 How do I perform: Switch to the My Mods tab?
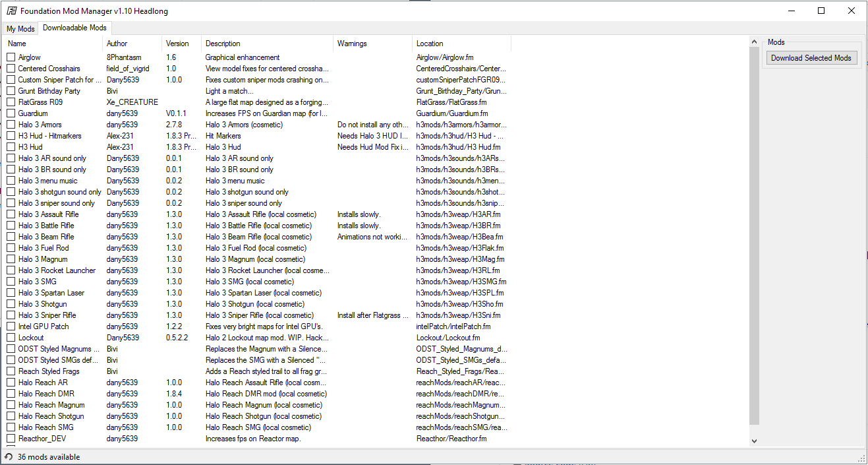(x=20, y=29)
